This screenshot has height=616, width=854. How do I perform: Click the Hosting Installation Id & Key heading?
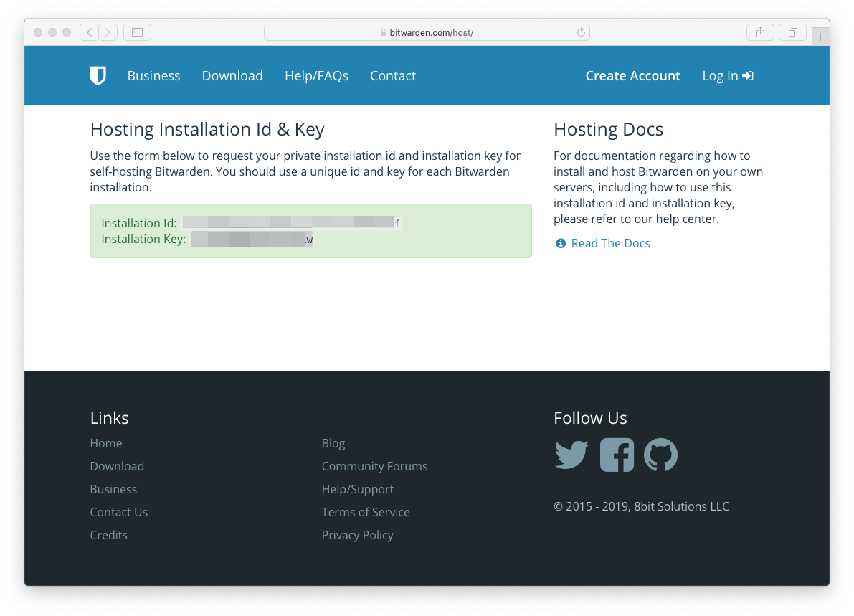tap(207, 129)
